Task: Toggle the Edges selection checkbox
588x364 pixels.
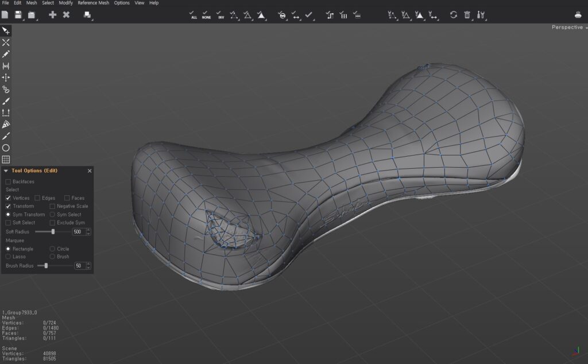Action: coord(37,198)
